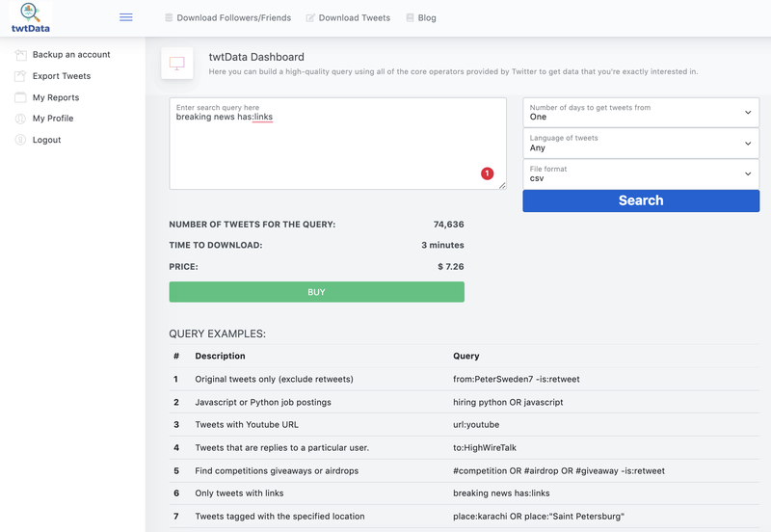
Task: Click the green BUY button
Action: [x=317, y=292]
